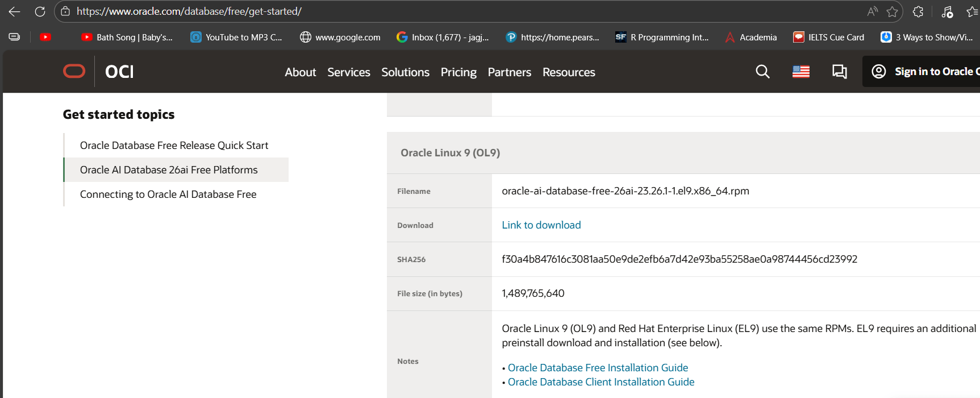Open browser Extensions puzzle icon
The height and width of the screenshot is (398, 980).
[x=918, y=11]
